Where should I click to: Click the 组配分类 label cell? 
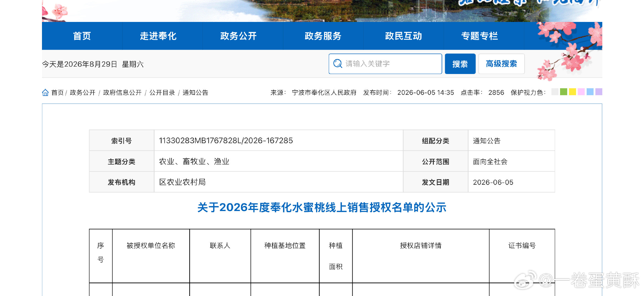click(435, 141)
